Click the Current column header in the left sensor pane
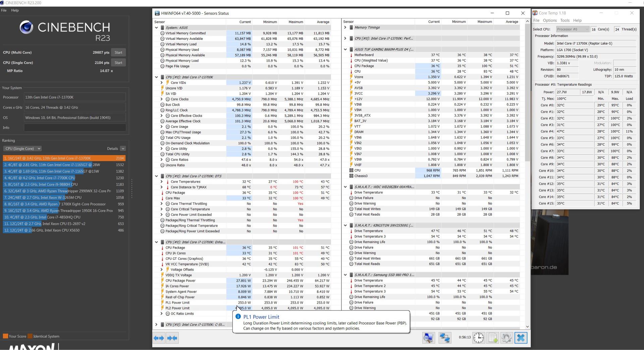The width and height of the screenshot is (644, 350). tap(239, 22)
